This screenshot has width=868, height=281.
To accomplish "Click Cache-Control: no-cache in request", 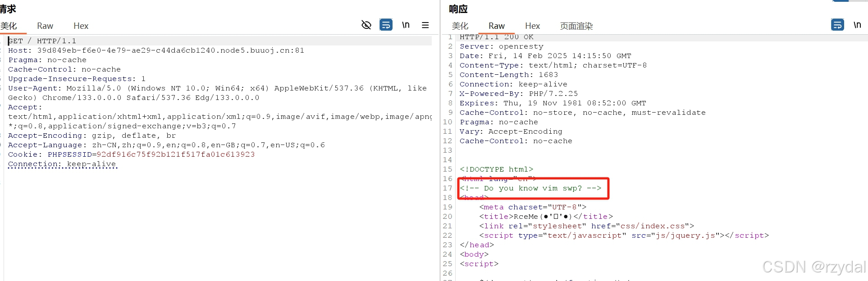I will (64, 69).
